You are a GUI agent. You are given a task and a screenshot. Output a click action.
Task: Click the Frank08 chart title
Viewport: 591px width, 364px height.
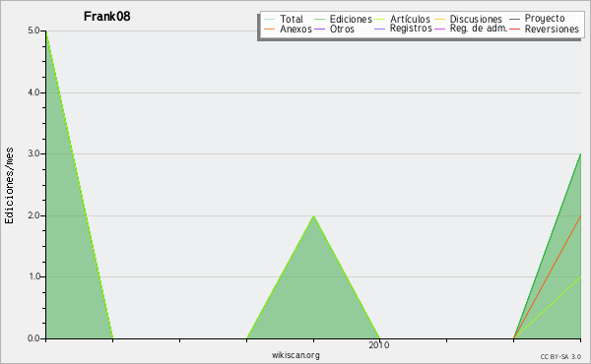tap(107, 16)
